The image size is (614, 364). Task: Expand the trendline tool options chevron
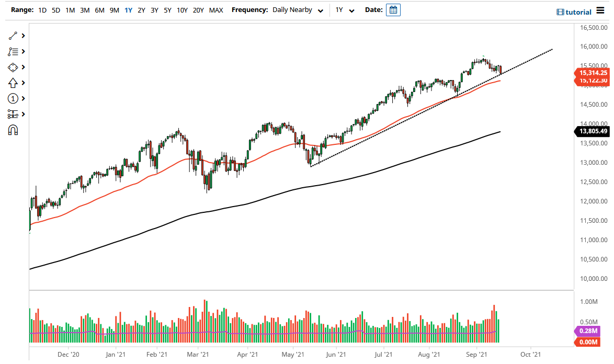pos(23,36)
